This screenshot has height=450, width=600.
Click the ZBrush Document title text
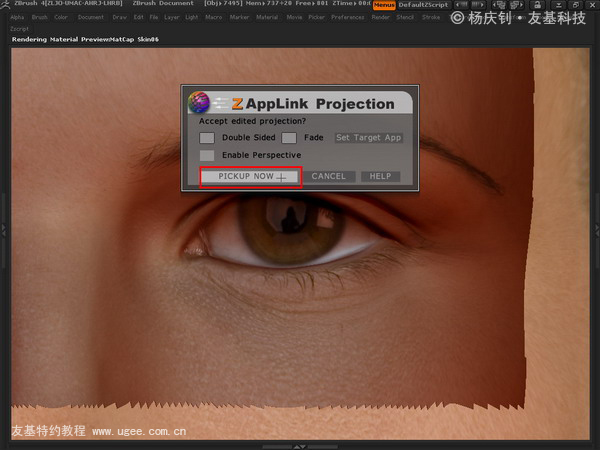pos(163,3)
